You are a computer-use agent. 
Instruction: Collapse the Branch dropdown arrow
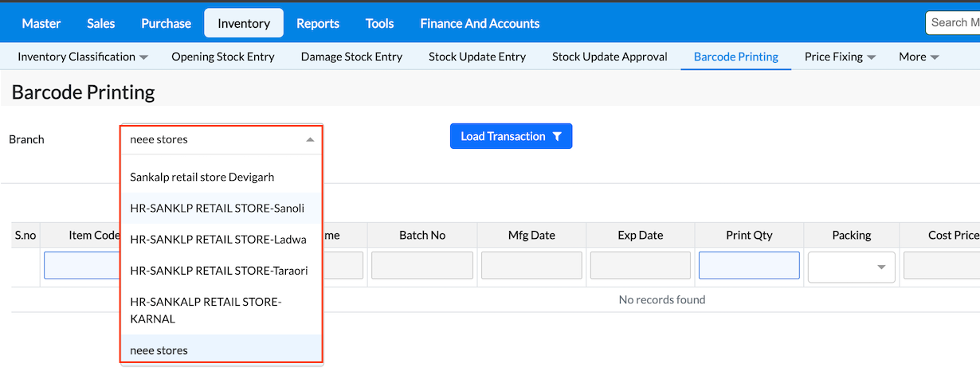coord(310,139)
